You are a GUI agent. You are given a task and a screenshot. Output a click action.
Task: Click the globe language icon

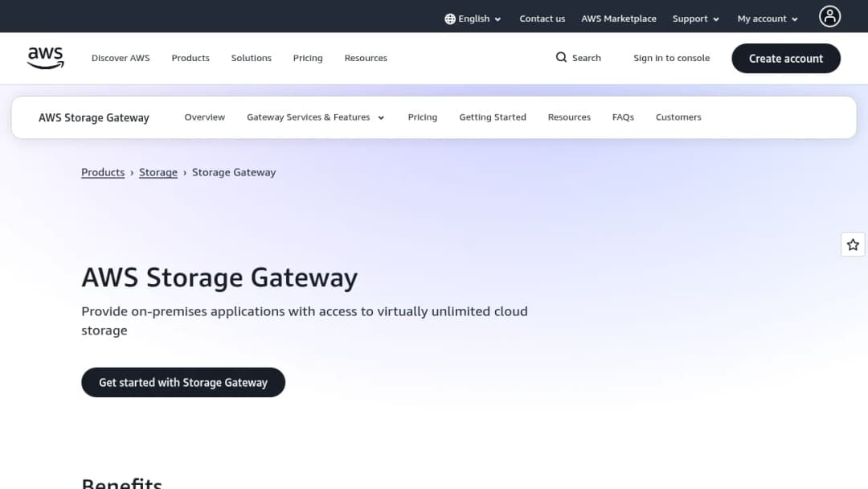(450, 18)
